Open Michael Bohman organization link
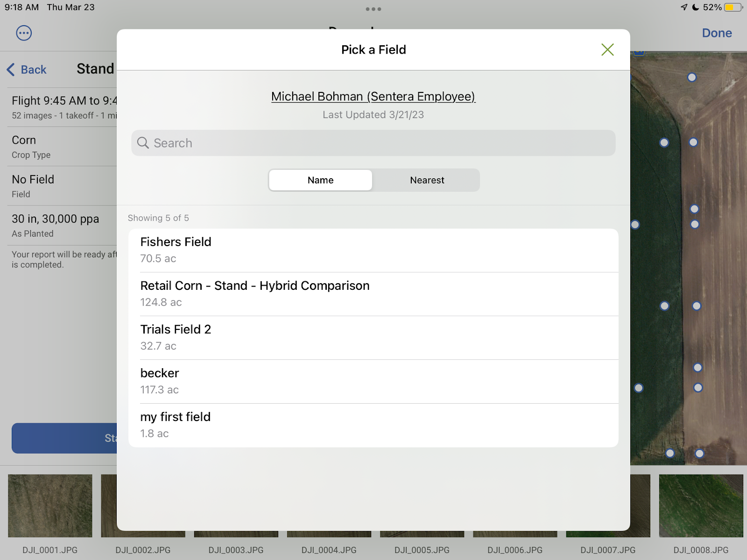The height and width of the screenshot is (560, 747). (373, 97)
